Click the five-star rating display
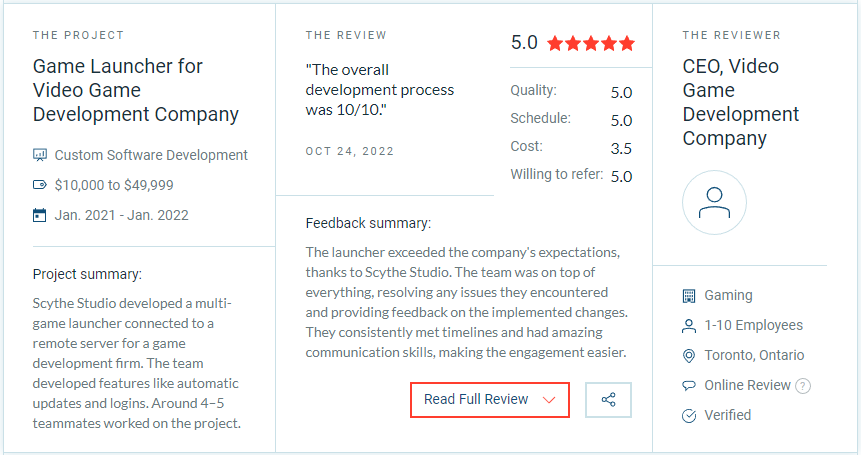Screen dimensions: 861x455 point(591,43)
